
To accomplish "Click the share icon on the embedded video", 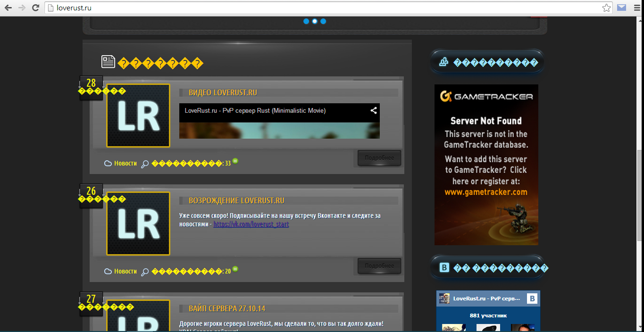I will pos(374,110).
